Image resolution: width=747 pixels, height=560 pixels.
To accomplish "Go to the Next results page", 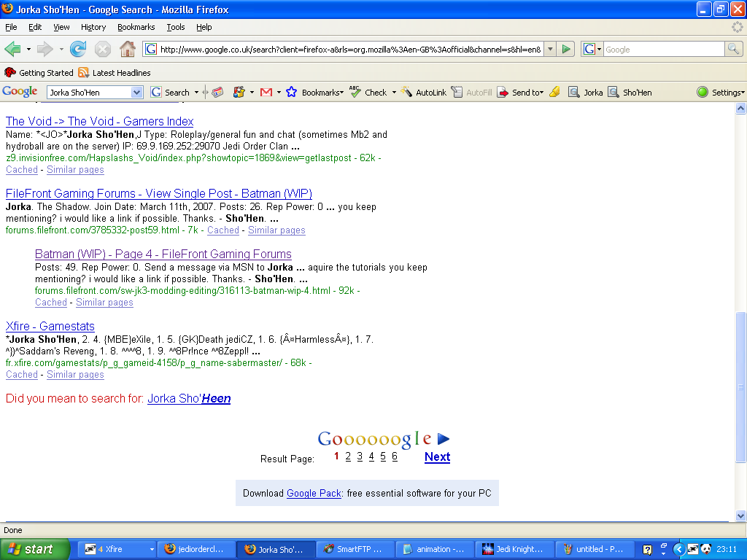I will coord(437,457).
